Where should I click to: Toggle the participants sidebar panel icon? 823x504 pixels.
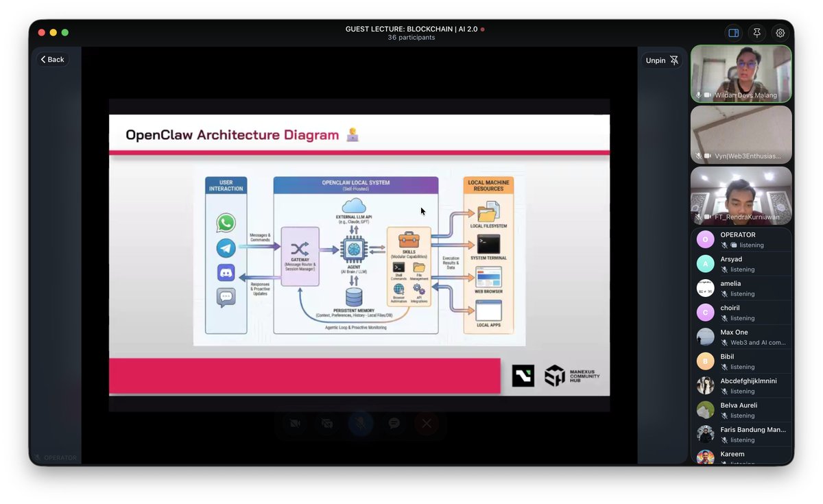733,32
